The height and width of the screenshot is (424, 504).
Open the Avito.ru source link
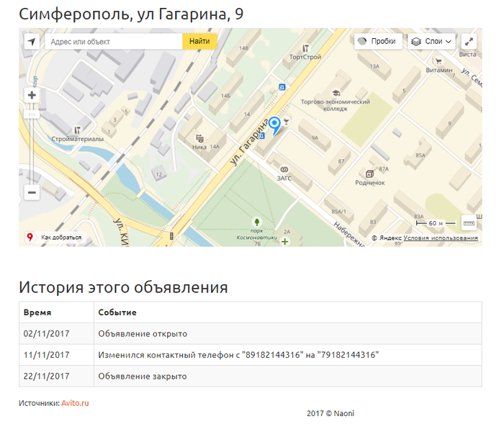click(74, 403)
